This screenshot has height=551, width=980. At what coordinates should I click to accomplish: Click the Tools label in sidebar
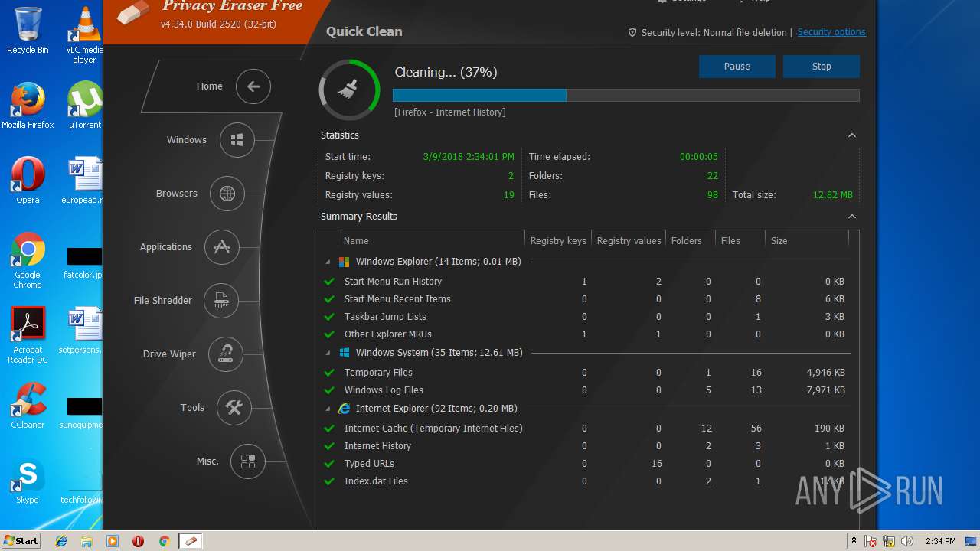coord(192,408)
